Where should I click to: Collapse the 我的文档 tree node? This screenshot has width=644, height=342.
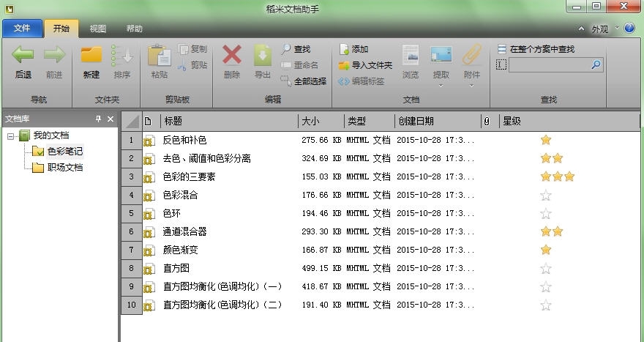point(11,136)
